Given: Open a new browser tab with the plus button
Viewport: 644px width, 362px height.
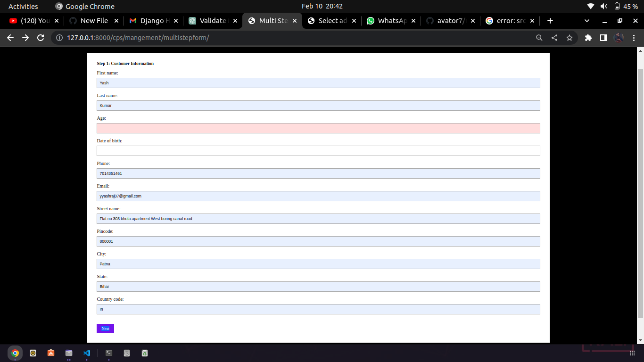Looking at the screenshot, I should pos(550,21).
